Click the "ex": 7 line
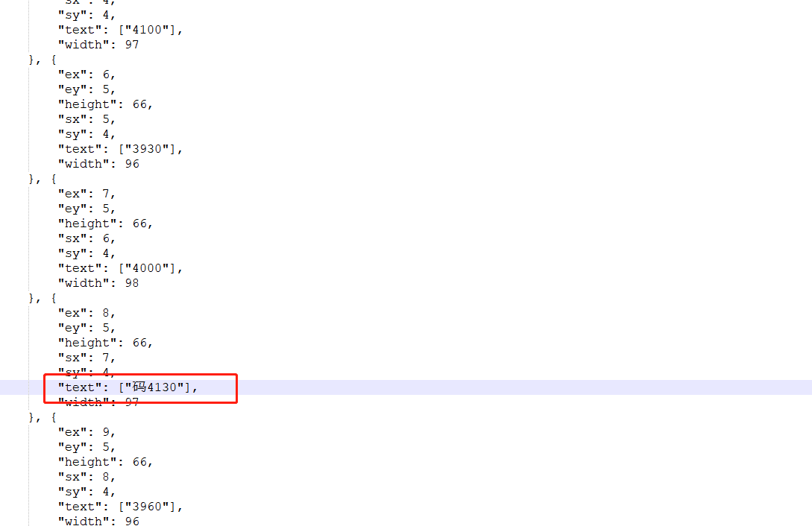Viewport: 812px width, 526px height. click(x=86, y=194)
